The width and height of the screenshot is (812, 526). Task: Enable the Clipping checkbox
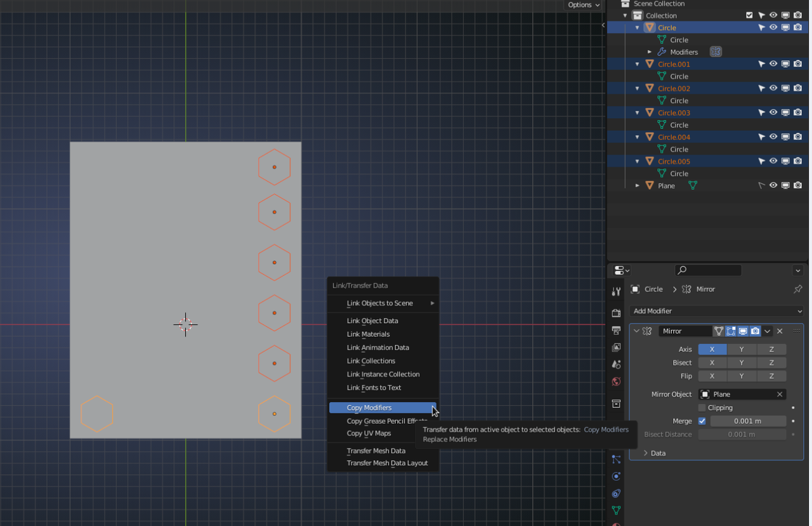(x=702, y=407)
